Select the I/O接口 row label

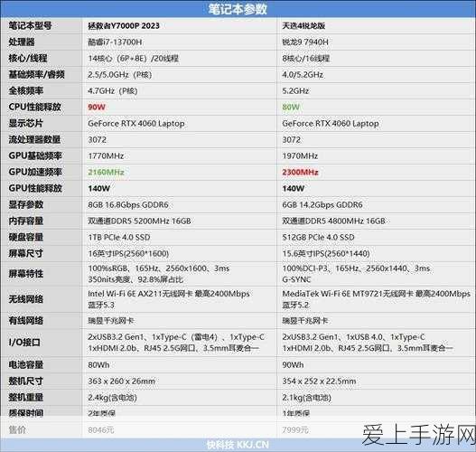tap(24, 343)
